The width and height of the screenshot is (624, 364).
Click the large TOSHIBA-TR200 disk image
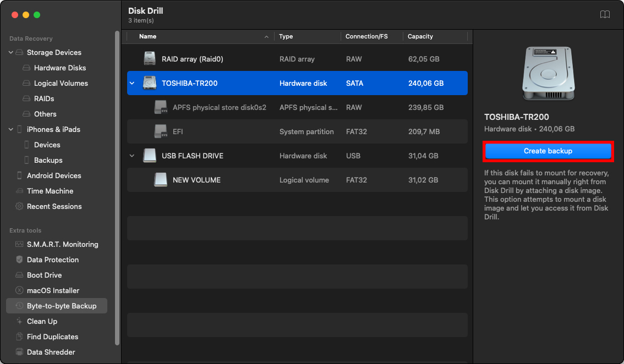pos(549,74)
